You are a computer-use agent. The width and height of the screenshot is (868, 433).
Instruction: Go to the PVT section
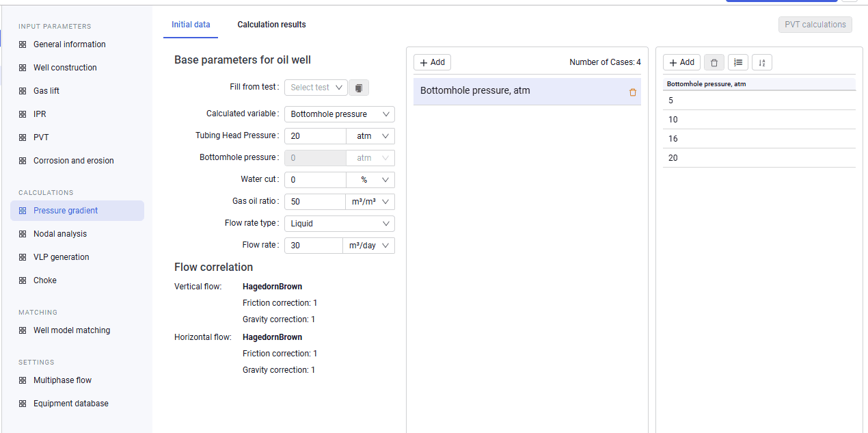(41, 137)
